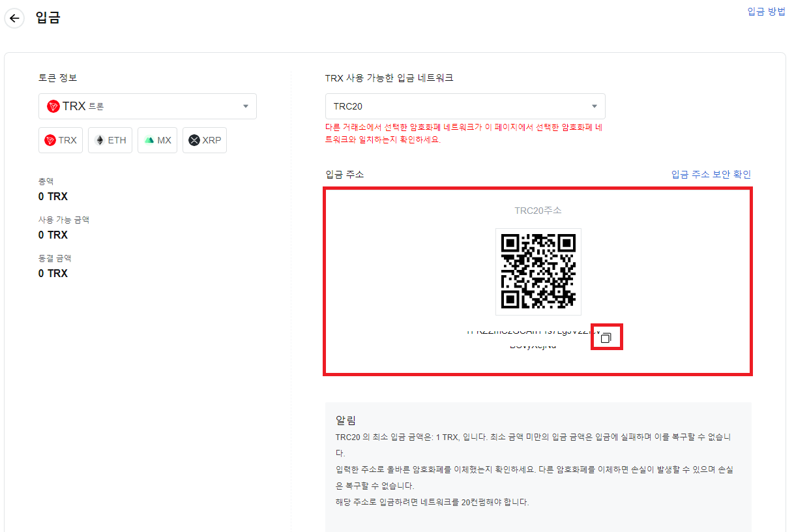Click the 사용 가능 금액 label
Screen dimensions: 794x532
[x=64, y=220]
